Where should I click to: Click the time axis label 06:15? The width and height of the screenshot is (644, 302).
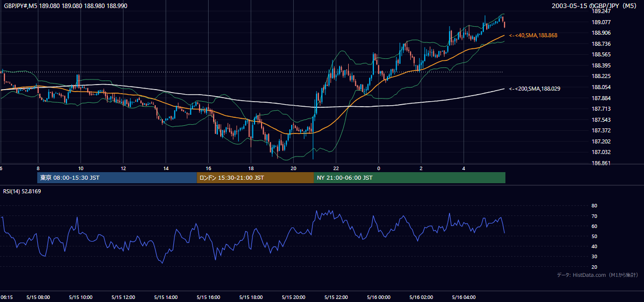(x=7, y=297)
